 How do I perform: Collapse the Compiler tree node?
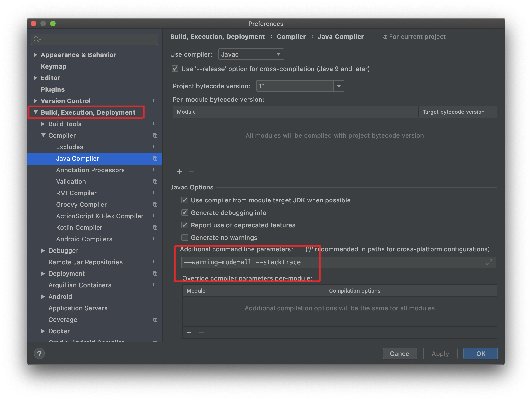[x=43, y=135]
